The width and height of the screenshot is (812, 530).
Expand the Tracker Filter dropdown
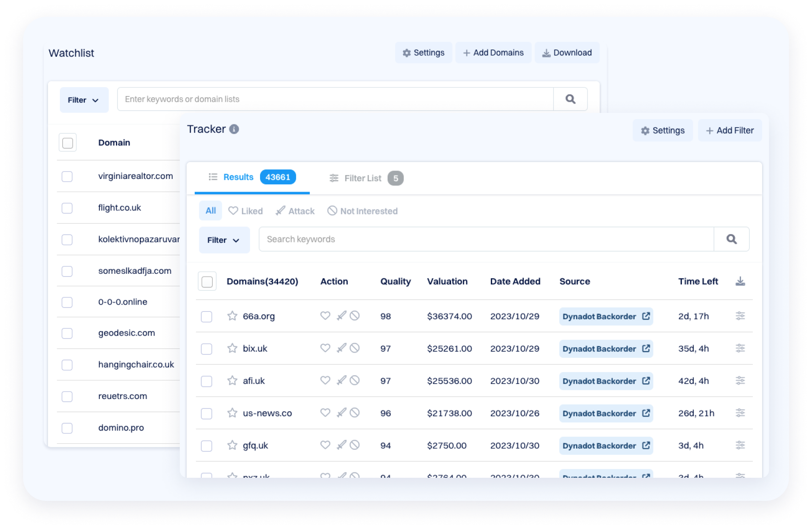click(x=224, y=240)
